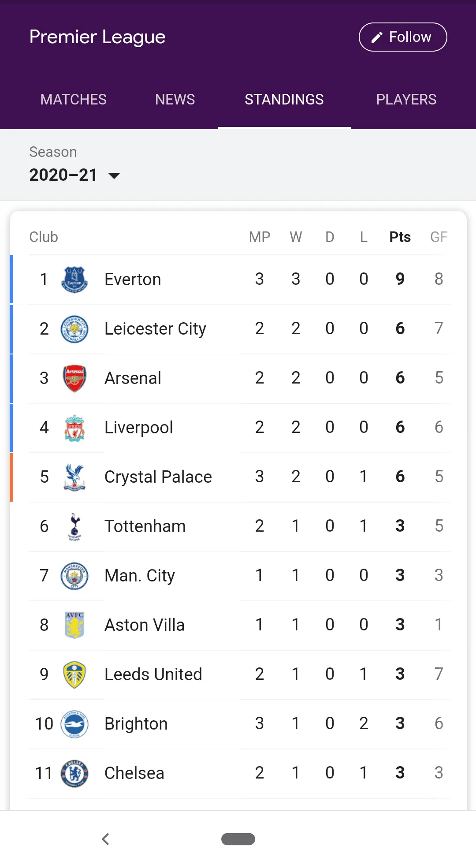Tap the Android home pill
The width and height of the screenshot is (476, 868).
point(238,839)
